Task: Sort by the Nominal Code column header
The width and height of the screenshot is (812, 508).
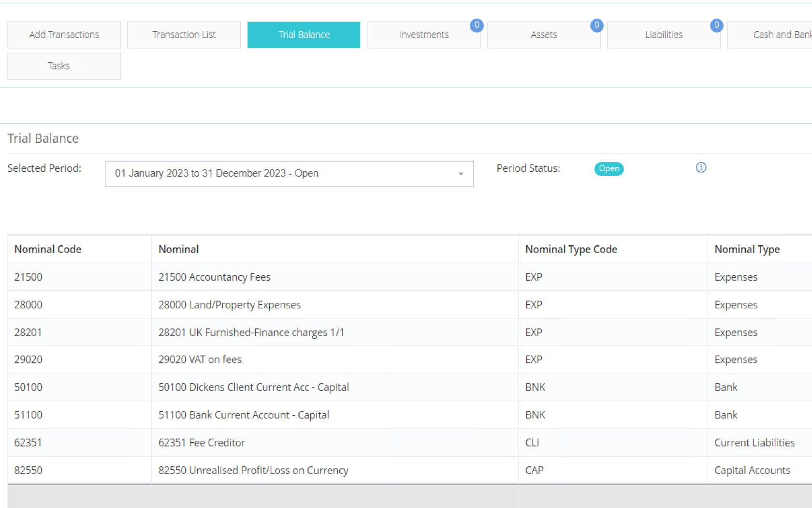Action: point(48,249)
